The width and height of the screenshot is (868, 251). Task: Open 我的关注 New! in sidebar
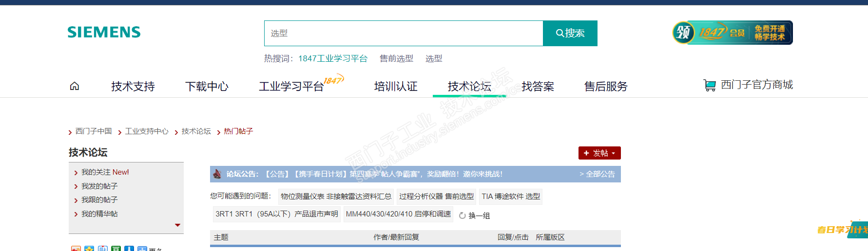pyautogui.click(x=105, y=172)
